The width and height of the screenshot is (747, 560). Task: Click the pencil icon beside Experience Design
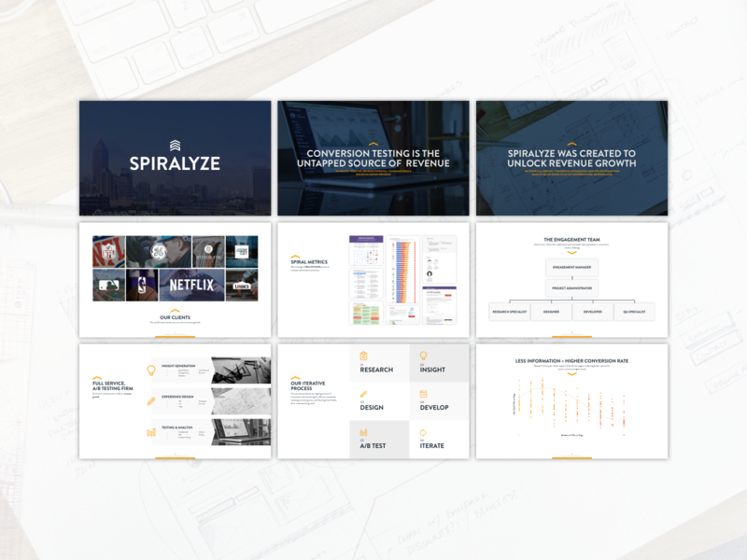[x=151, y=401]
